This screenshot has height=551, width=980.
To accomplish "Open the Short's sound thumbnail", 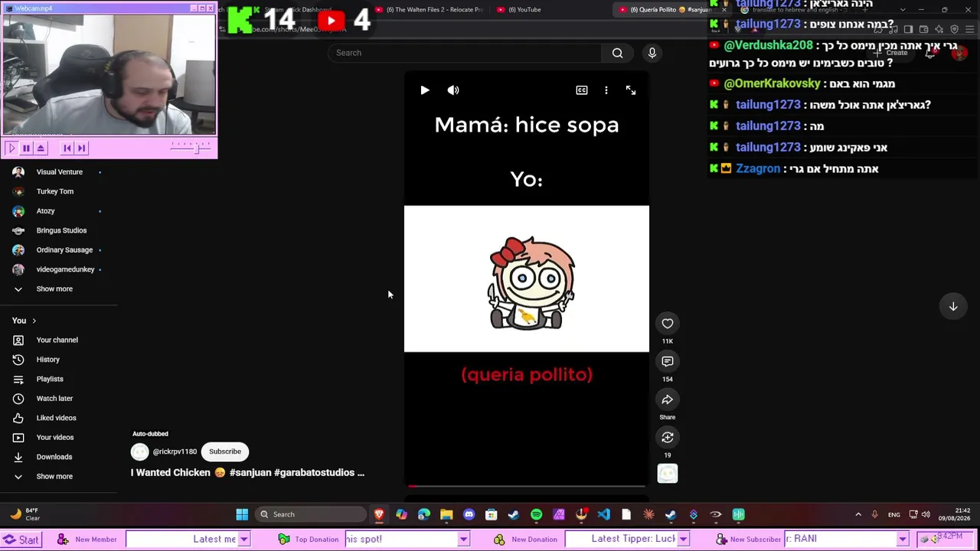I will [x=668, y=474].
